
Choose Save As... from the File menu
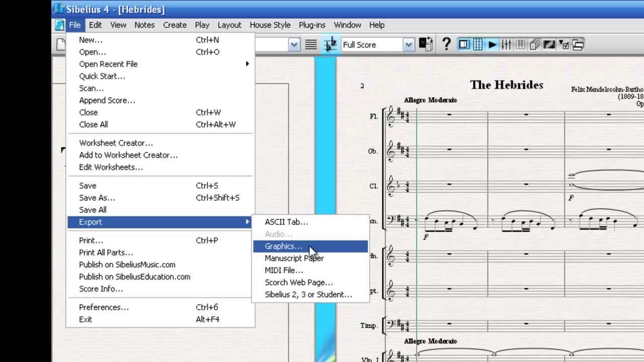tap(160, 198)
